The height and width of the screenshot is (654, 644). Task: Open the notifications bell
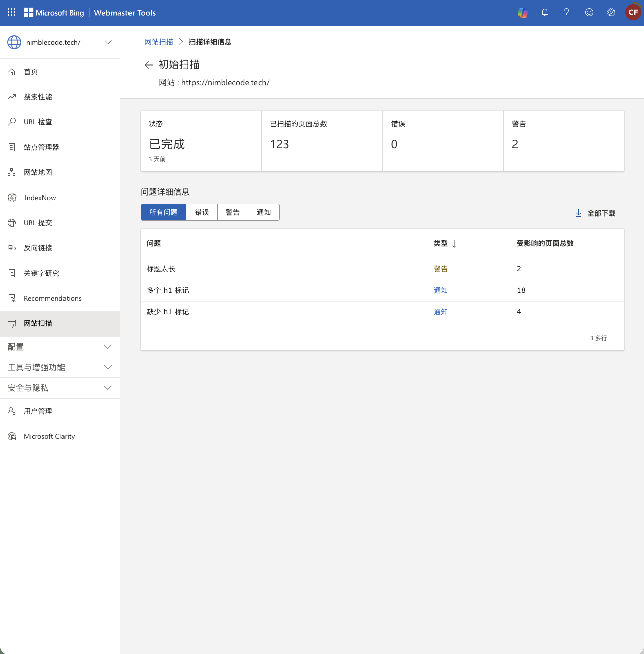pos(545,13)
